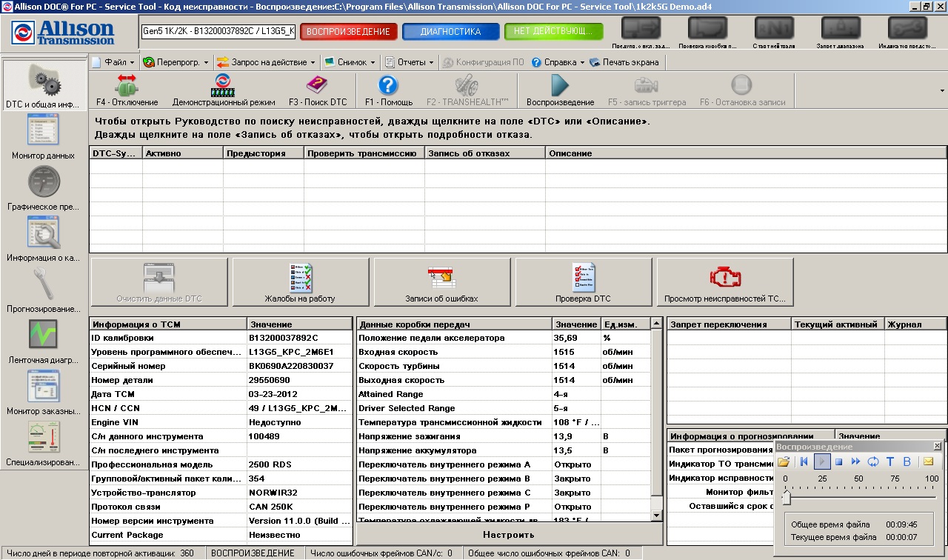Viewport: 948px width, 560px height.
Task: Open 'Графическое пре...' gauge sidebar view
Action: [43, 189]
